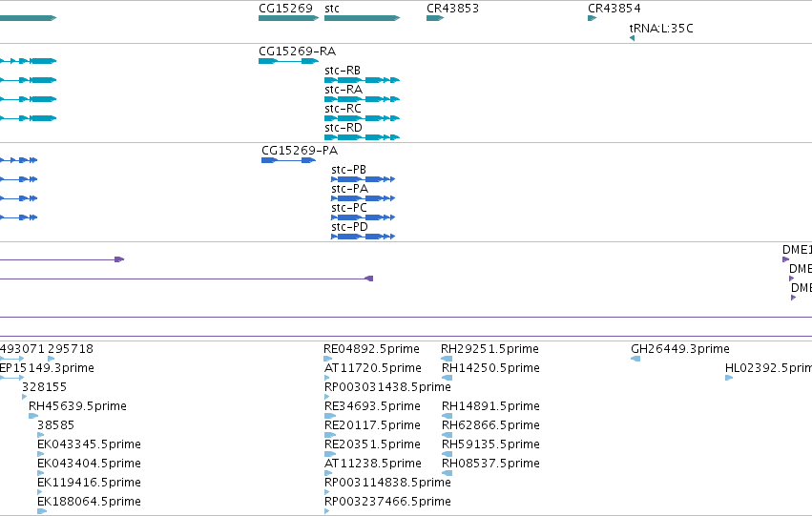The image size is (812, 516).
Task: Select transcript stc-RD
Action: click(362, 137)
